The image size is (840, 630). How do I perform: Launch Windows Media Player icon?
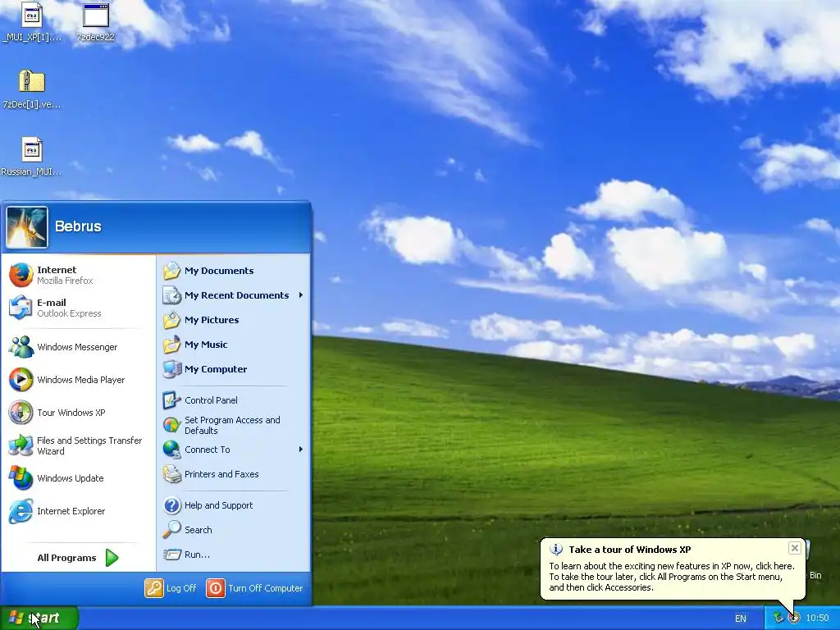(21, 380)
